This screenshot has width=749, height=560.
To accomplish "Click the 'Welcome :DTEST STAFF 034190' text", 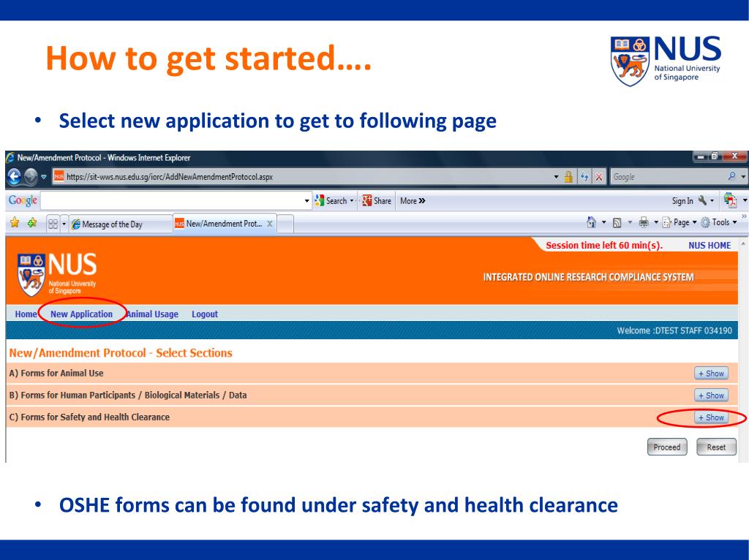I will point(674,330).
